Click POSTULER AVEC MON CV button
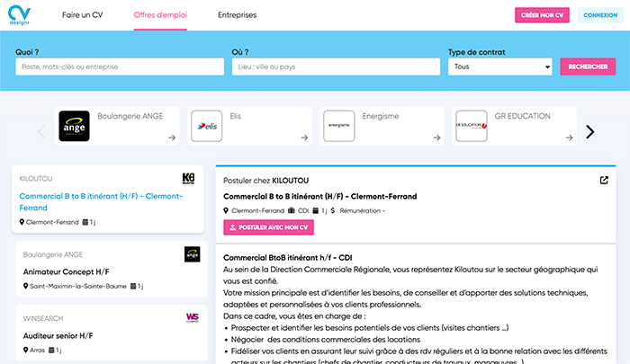Image resolution: width=630 pixels, height=364 pixels. tap(269, 227)
